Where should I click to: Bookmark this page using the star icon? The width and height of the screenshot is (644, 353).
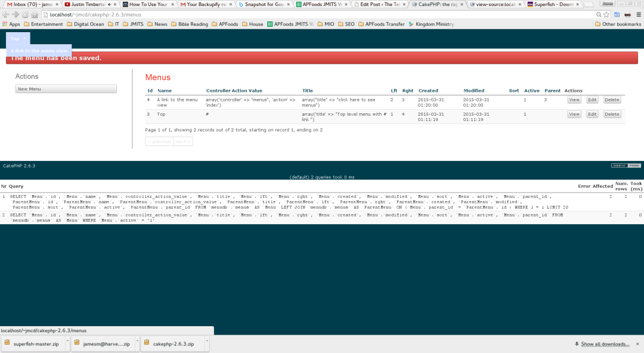(606, 14)
